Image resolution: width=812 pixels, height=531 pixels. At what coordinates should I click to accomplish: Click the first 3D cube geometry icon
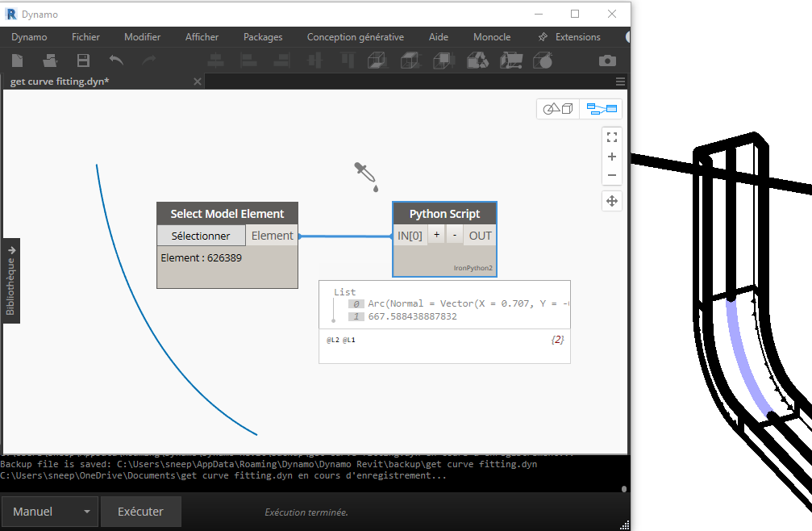coord(377,61)
